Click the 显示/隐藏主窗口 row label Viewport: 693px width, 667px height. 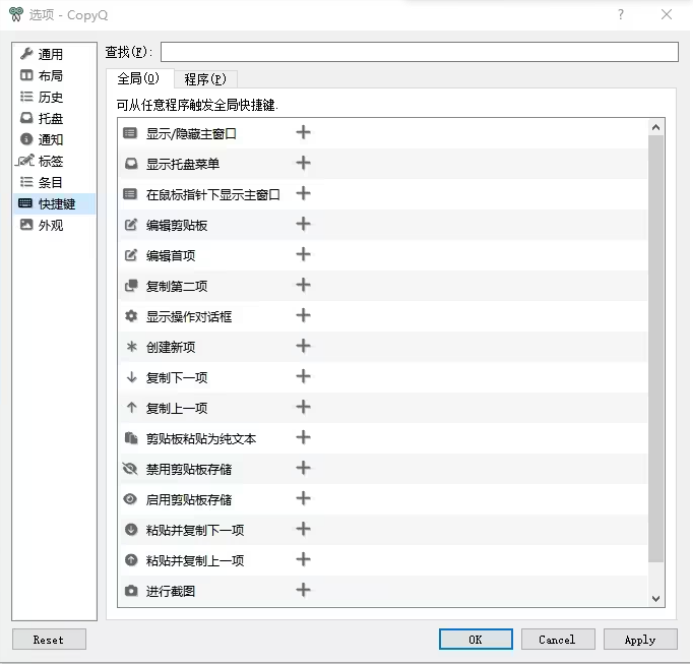(x=191, y=133)
